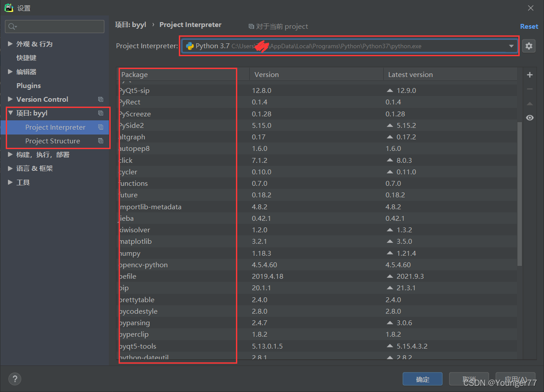Select the pycodestyle package row
The height and width of the screenshot is (392, 544).
317,311
